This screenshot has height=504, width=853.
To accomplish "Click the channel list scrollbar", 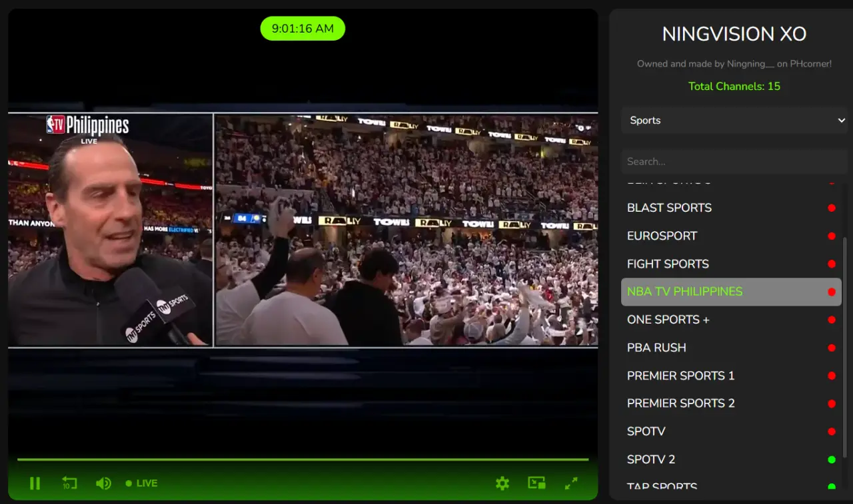I will (845, 348).
